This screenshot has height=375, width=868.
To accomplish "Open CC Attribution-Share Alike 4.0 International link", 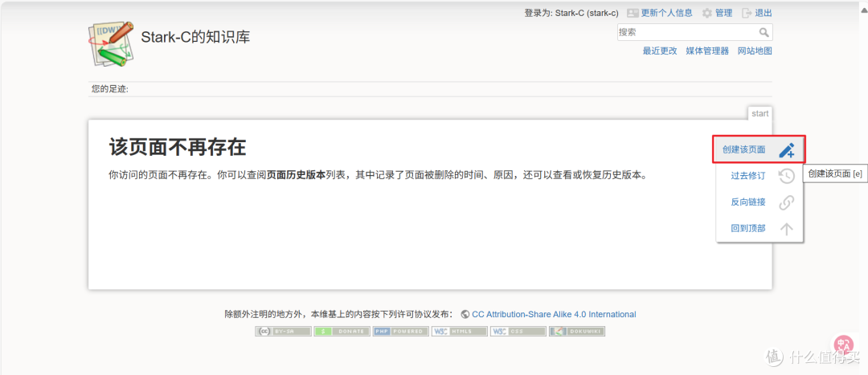I will click(x=554, y=314).
